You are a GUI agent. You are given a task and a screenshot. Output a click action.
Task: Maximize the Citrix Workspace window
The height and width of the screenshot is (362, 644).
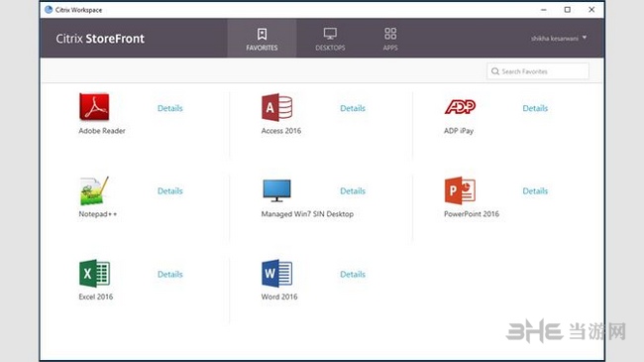pos(567,10)
